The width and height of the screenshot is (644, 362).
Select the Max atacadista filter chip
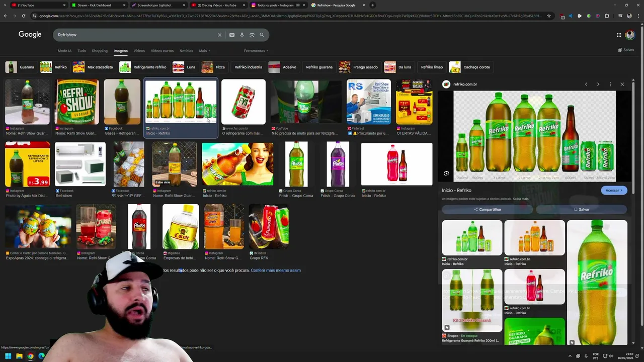click(x=94, y=67)
